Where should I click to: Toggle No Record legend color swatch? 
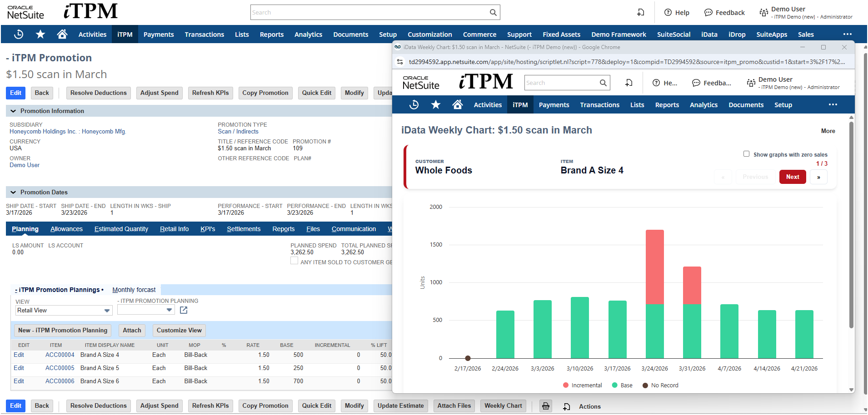point(645,385)
